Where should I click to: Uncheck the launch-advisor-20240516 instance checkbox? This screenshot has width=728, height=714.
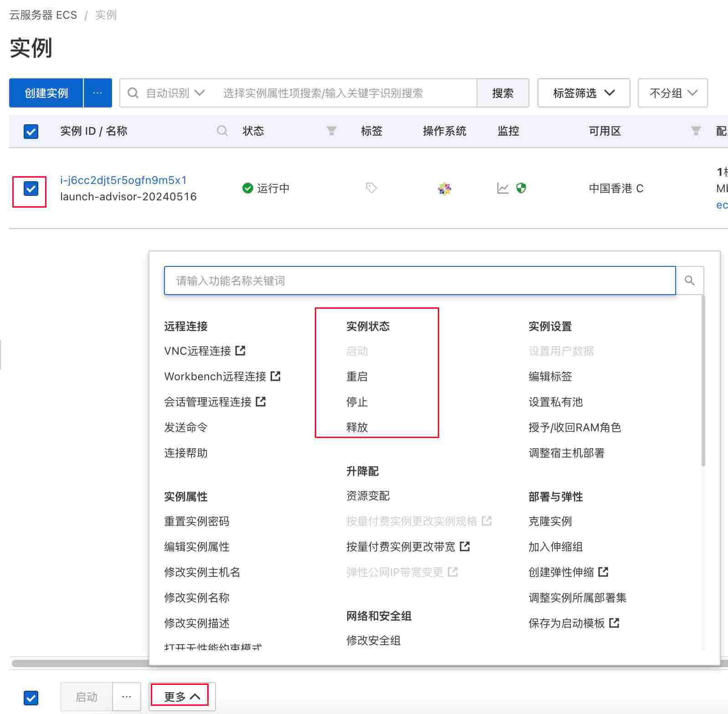[x=31, y=189]
